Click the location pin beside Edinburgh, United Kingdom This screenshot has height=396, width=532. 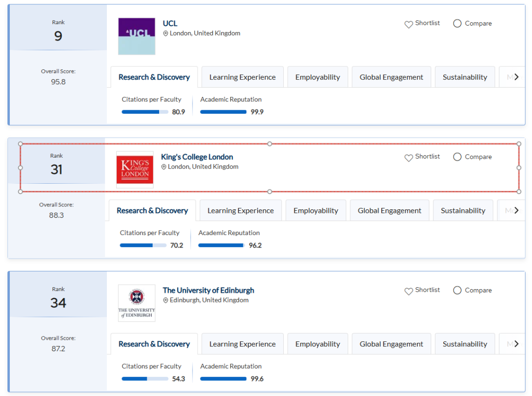point(166,300)
